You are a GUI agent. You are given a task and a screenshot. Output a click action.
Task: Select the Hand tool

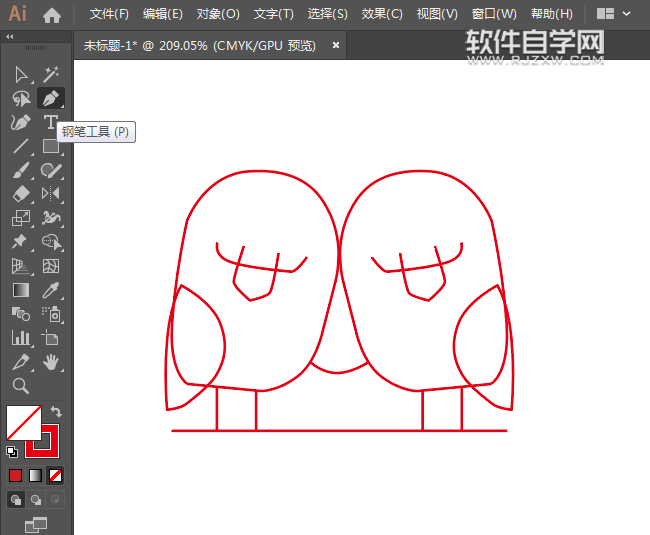point(51,362)
